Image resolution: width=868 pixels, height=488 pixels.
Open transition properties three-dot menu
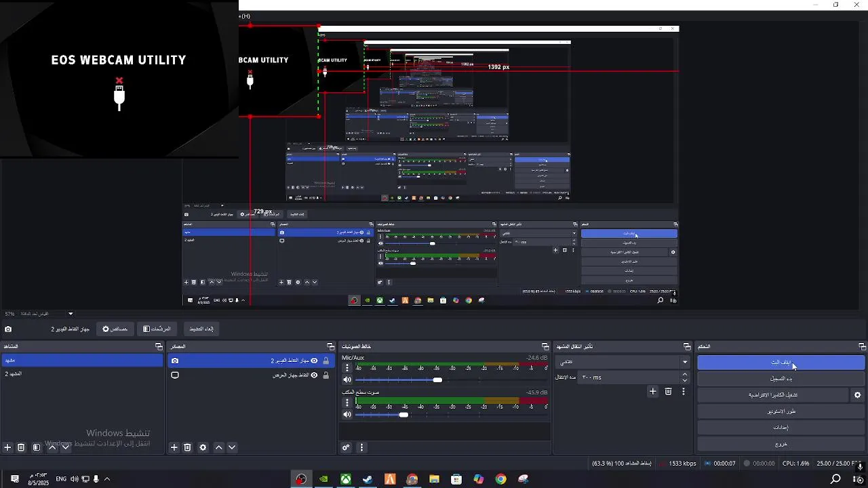684,391
